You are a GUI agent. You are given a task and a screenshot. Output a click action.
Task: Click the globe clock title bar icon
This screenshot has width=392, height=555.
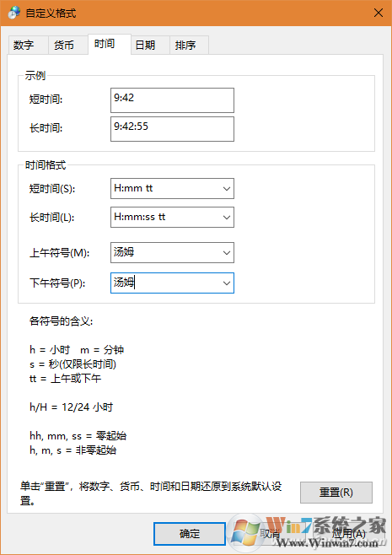pos(14,13)
